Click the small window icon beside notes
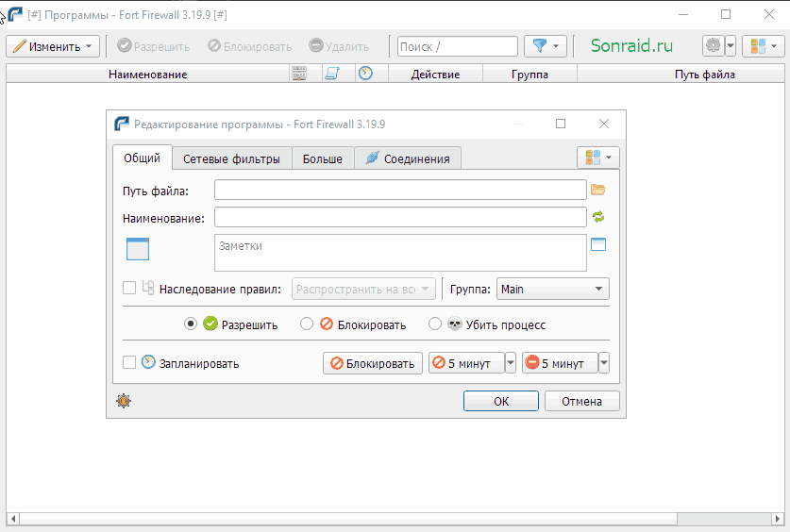 [598, 244]
